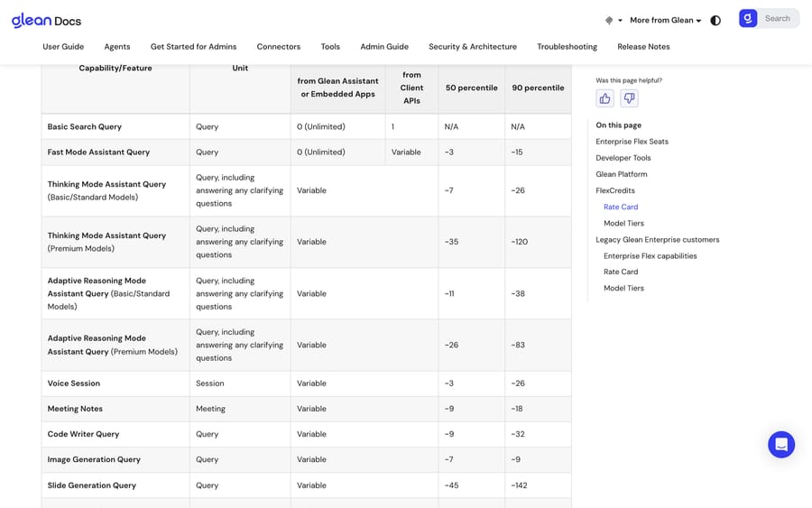Go to the Agents tab
The height and width of the screenshot is (508, 812).
point(117,47)
